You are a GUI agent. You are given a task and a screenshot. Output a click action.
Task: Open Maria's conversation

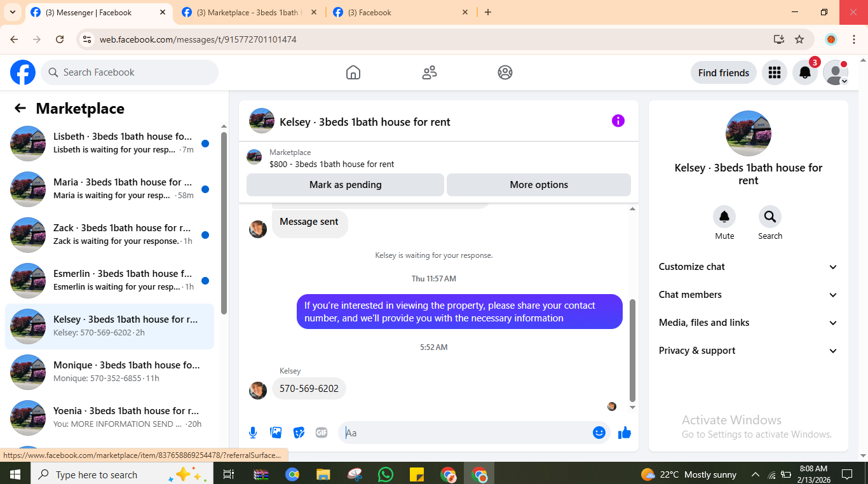(x=109, y=189)
